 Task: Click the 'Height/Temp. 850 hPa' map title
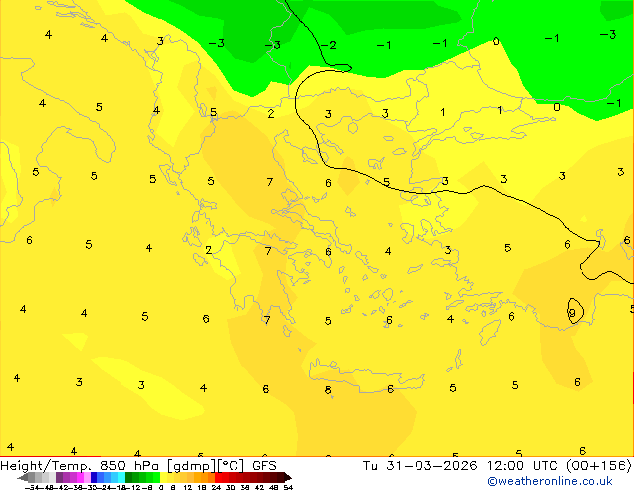point(81,466)
